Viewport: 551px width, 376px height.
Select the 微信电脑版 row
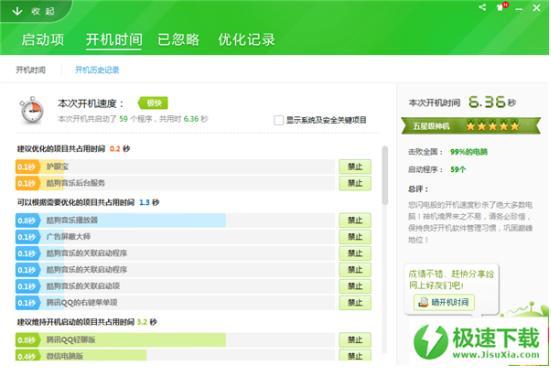pyautogui.click(x=175, y=355)
